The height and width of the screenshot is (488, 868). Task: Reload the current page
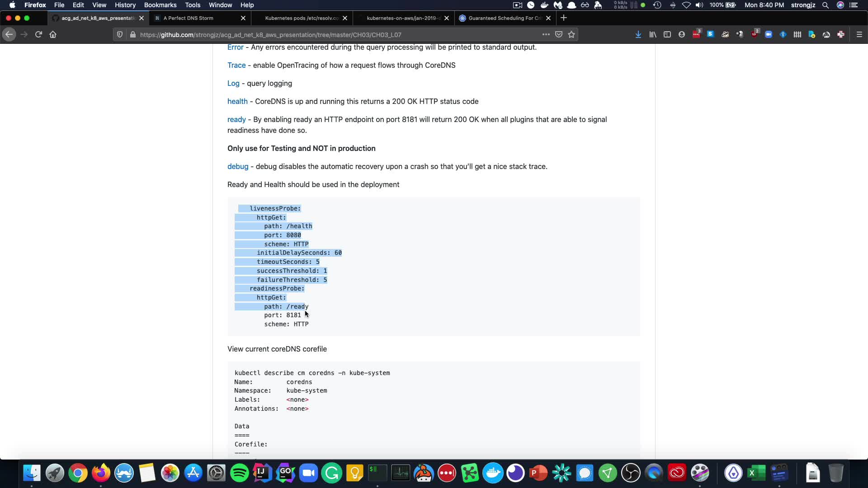tap(38, 34)
